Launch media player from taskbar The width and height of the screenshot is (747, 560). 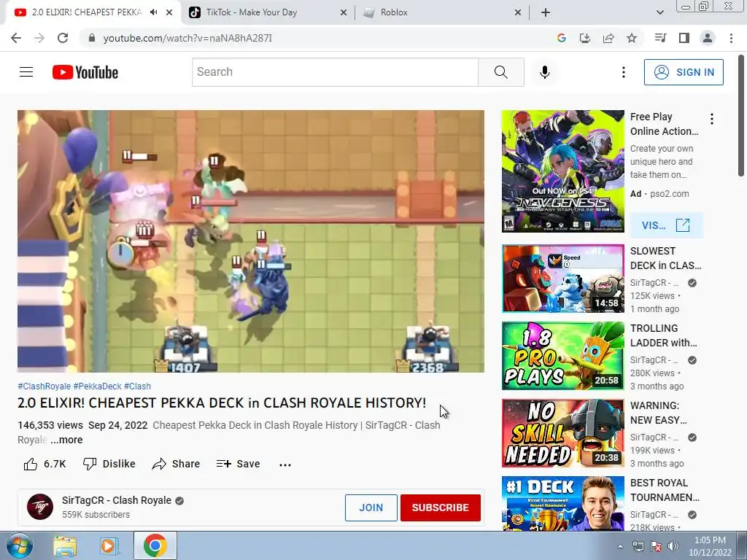pyautogui.click(x=109, y=546)
